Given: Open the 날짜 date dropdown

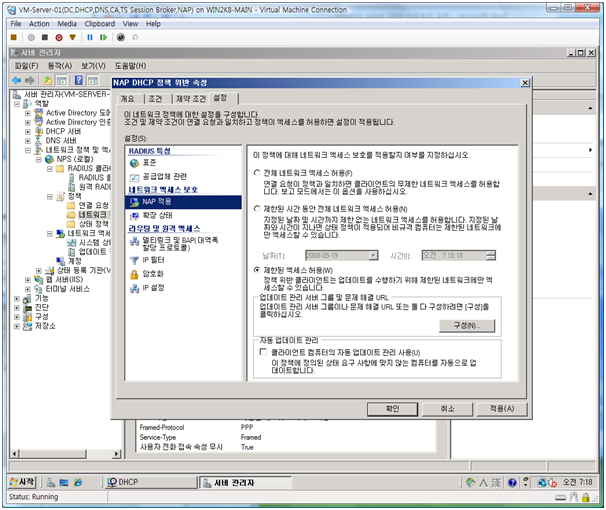Looking at the screenshot, I should click(373, 255).
